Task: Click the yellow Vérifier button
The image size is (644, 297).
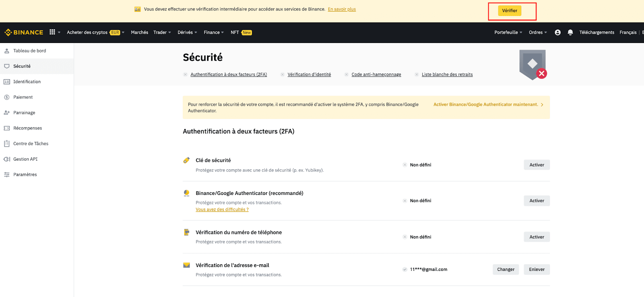Action: point(510,11)
